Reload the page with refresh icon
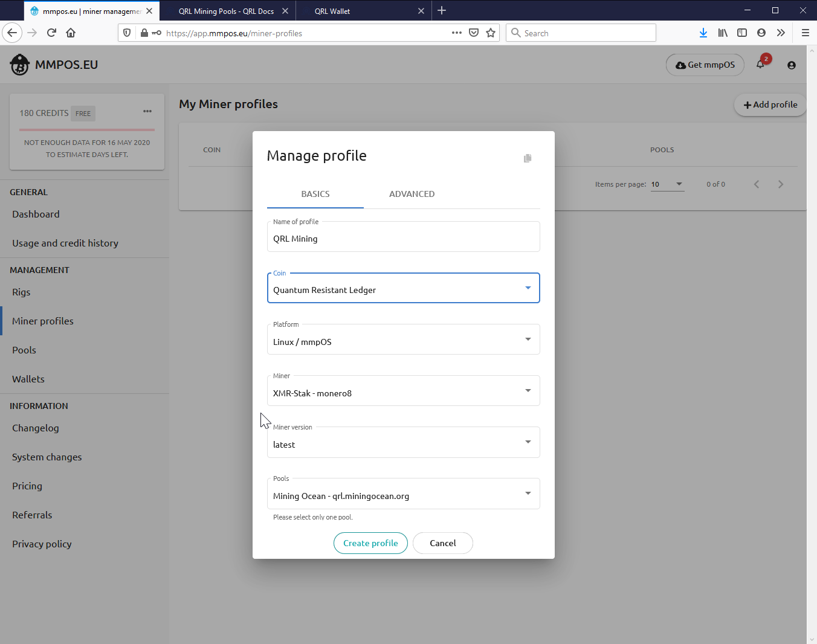 tap(51, 33)
